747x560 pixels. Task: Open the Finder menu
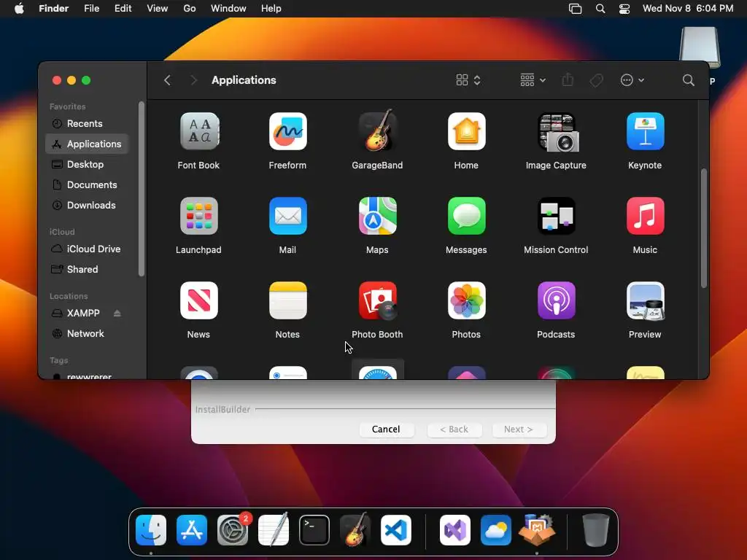point(54,9)
